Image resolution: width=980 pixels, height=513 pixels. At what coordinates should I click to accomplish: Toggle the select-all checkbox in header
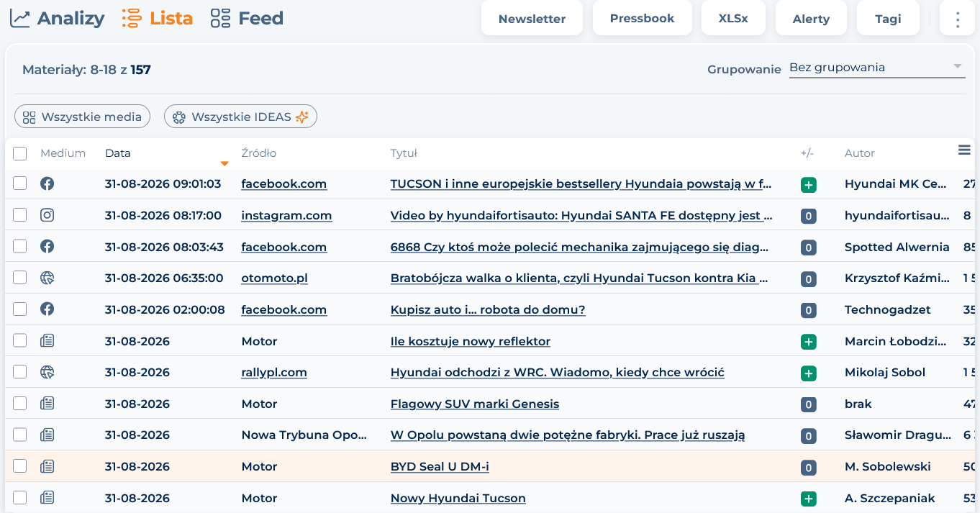coord(20,153)
